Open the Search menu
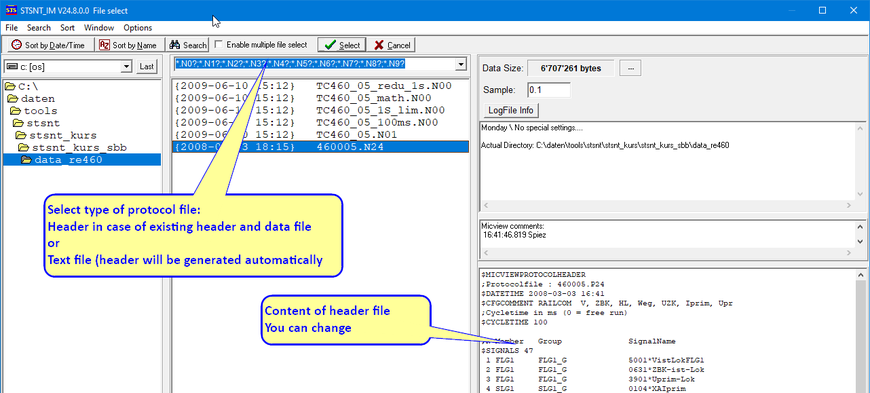Screen dimensions: 870x393 coord(39,28)
